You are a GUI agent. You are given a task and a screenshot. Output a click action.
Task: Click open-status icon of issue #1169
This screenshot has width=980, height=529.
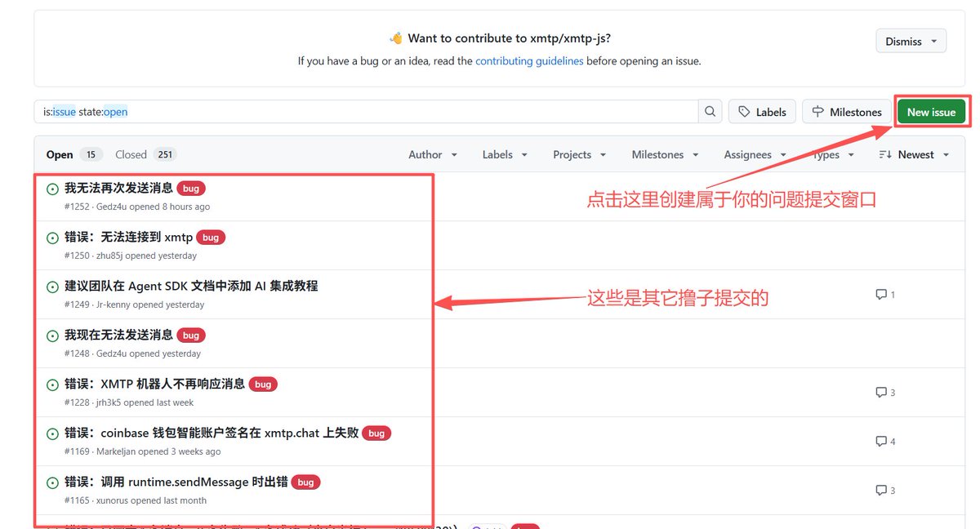point(52,433)
